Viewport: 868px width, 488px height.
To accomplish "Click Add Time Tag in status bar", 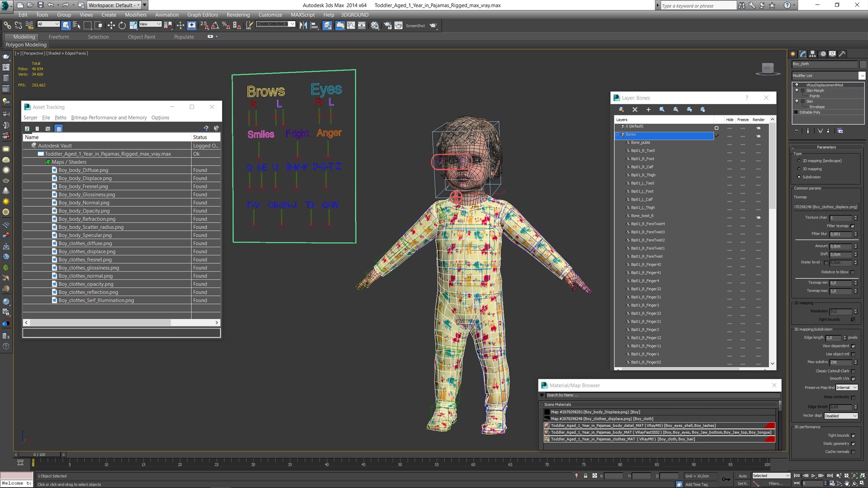I will [x=696, y=484].
